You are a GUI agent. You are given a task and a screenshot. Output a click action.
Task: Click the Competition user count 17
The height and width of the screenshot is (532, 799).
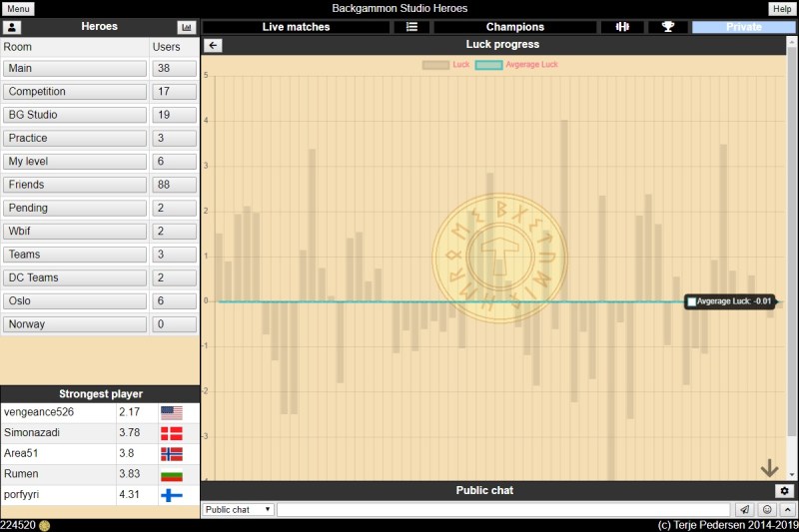coord(174,92)
